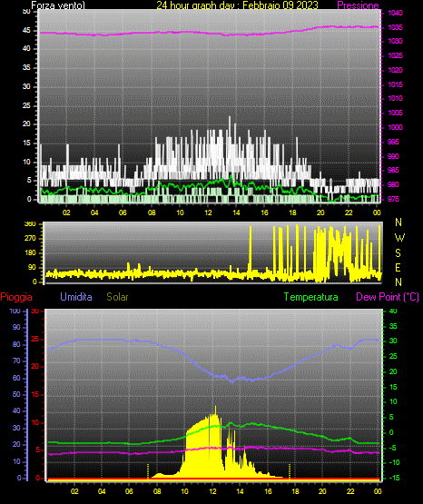Click the 14 hour tick on wind graph
Screen dimensions: 423x504
point(236,212)
